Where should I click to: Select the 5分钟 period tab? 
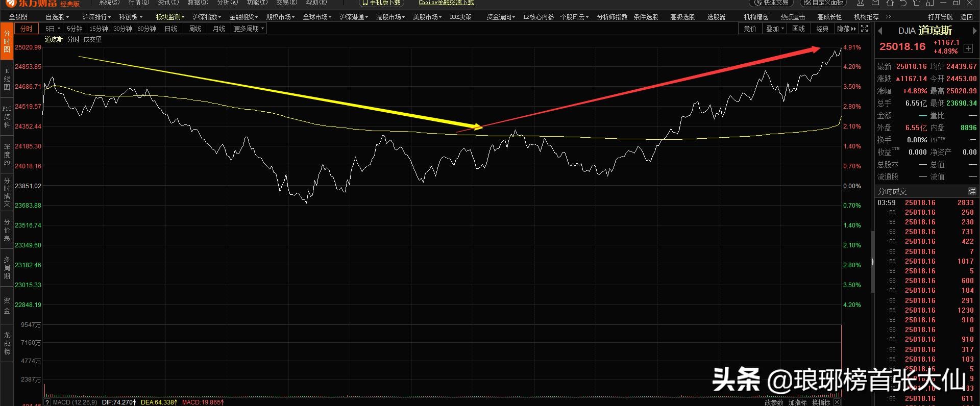75,29
